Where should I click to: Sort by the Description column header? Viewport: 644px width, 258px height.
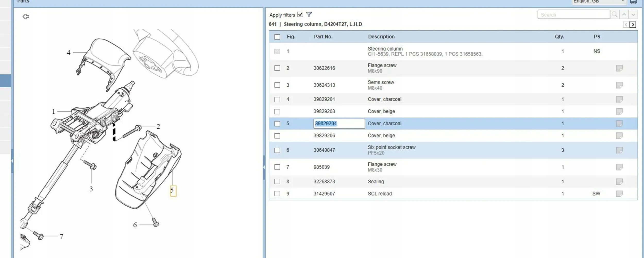(381, 37)
